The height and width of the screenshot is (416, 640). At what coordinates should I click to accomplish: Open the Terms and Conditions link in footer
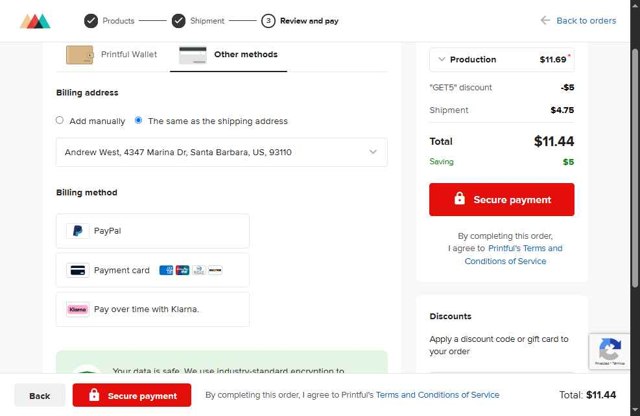(437, 395)
